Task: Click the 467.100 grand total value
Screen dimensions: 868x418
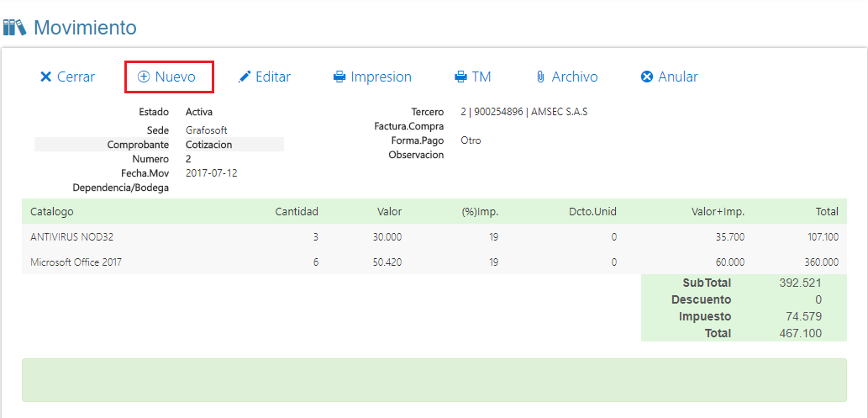Action: coord(800,333)
